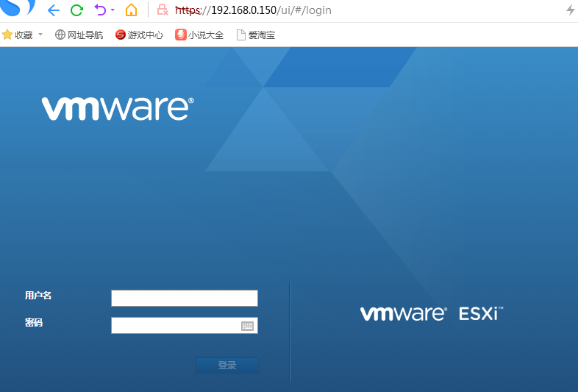This screenshot has height=392, width=578.
Task: Click the purple undo restore icon
Action: (100, 10)
